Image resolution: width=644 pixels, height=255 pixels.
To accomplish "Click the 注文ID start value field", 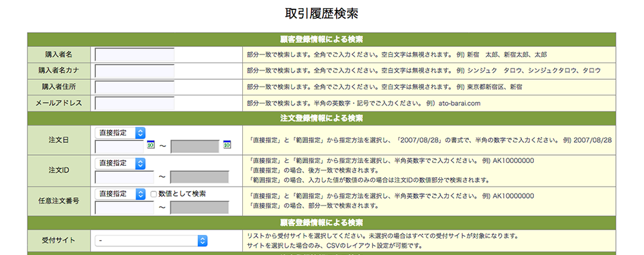I will click(125, 177).
